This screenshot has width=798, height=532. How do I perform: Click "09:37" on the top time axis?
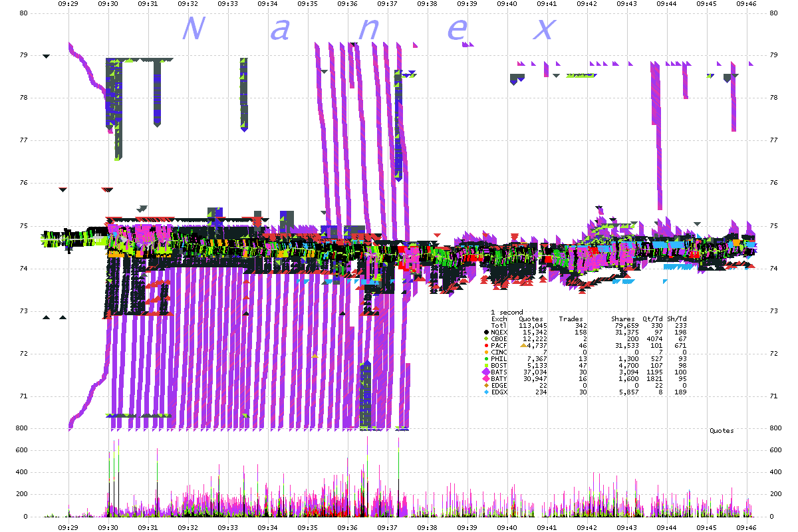click(x=388, y=4)
